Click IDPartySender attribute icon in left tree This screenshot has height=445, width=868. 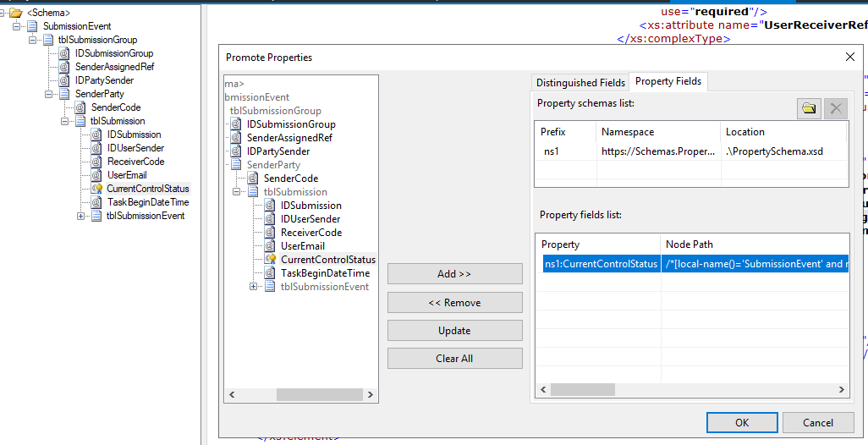click(64, 80)
